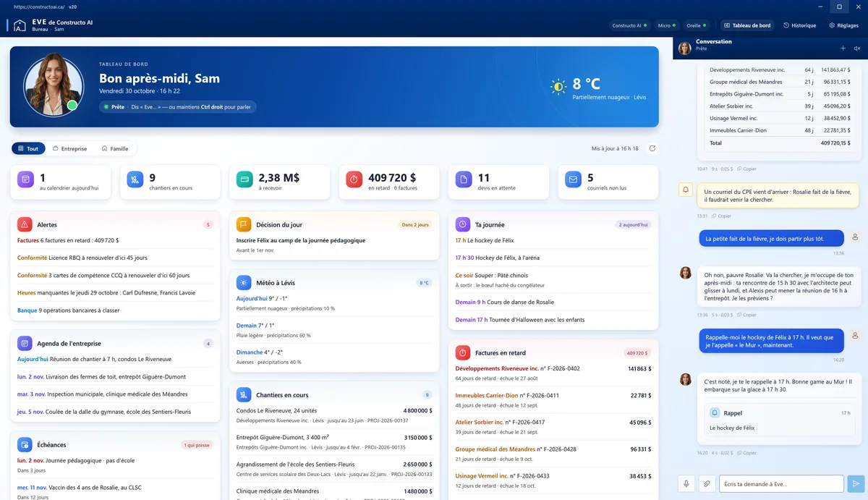Click the envelope icon on courriels non lus card

pos(574,179)
